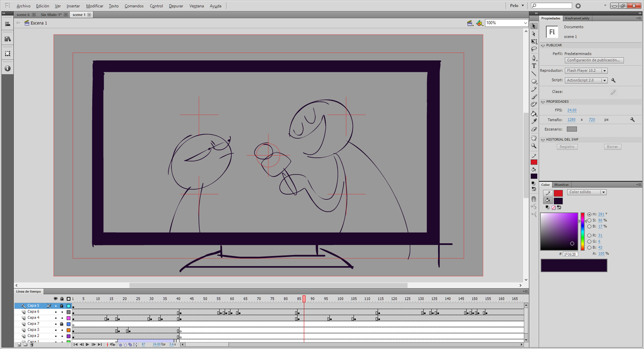Image resolution: width=644 pixels, height=349 pixels.
Task: Select the Zoom magnifier tool
Action: (x=533, y=146)
